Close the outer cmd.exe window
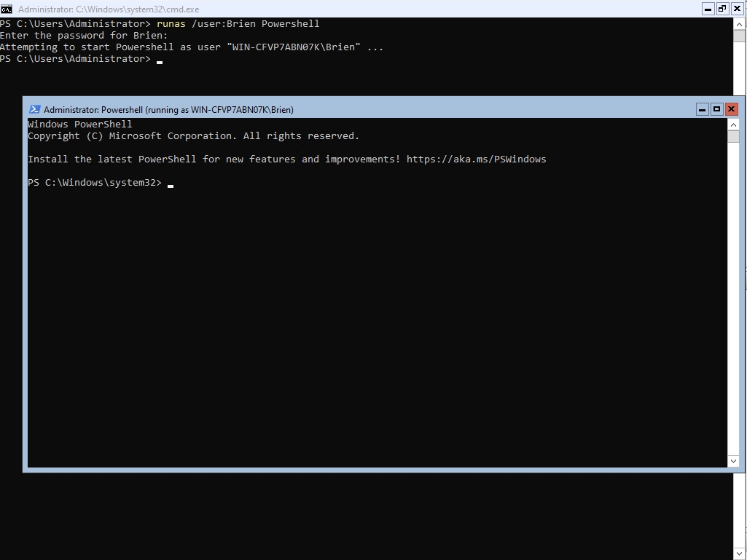 [x=737, y=9]
